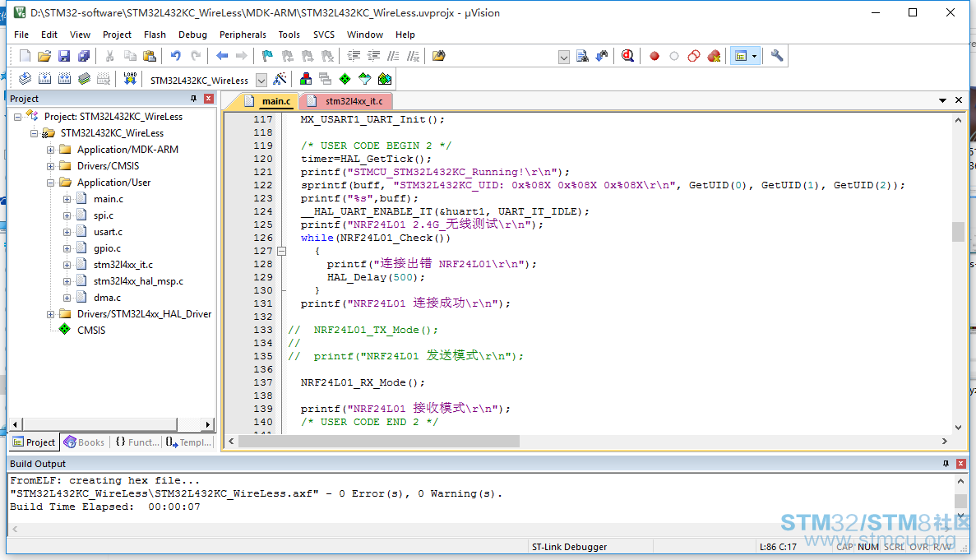Close the Project panel
Viewport: 976px width, 560px height.
click(x=209, y=99)
